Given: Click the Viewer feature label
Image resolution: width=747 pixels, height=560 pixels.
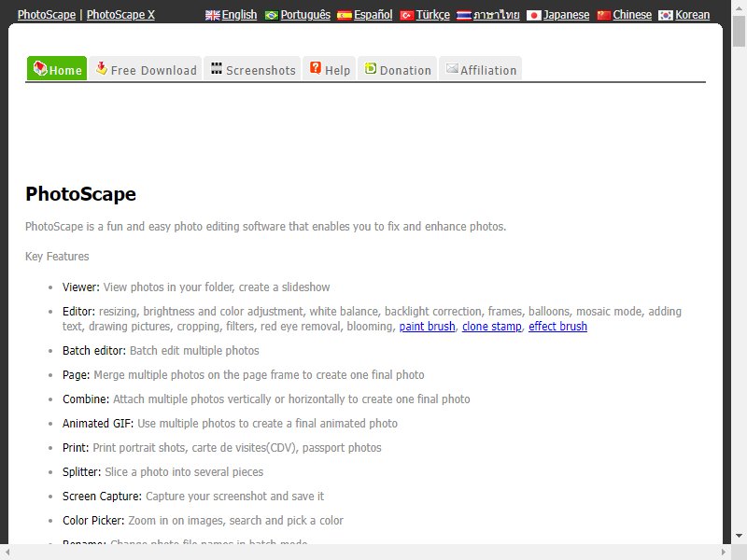Looking at the screenshot, I should 81,287.
